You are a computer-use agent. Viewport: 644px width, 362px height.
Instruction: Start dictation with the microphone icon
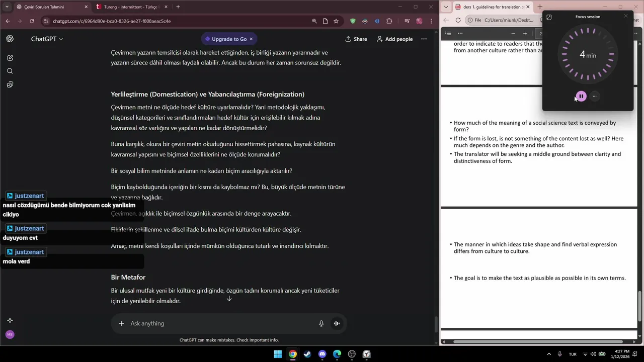(x=321, y=323)
